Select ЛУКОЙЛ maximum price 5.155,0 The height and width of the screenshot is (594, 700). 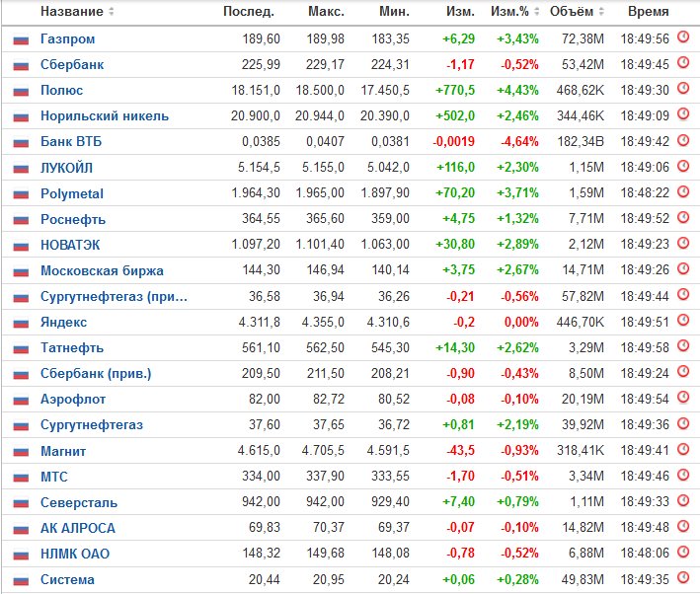tap(323, 168)
